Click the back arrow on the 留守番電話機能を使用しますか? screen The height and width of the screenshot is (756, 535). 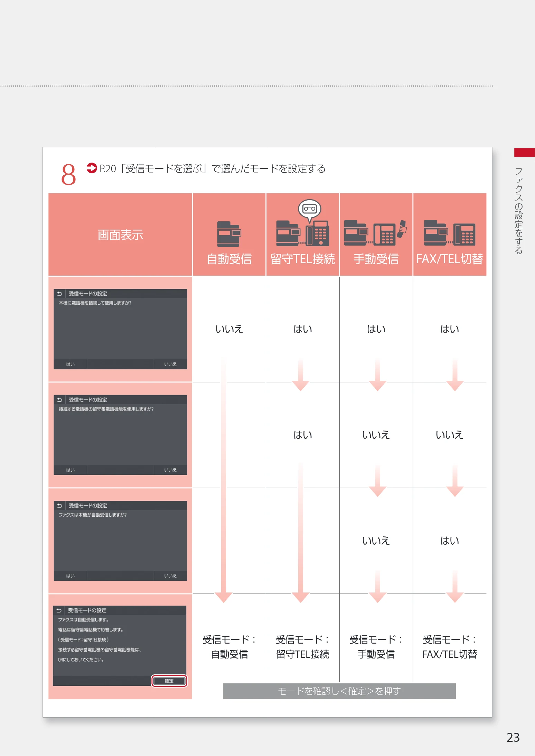point(59,400)
